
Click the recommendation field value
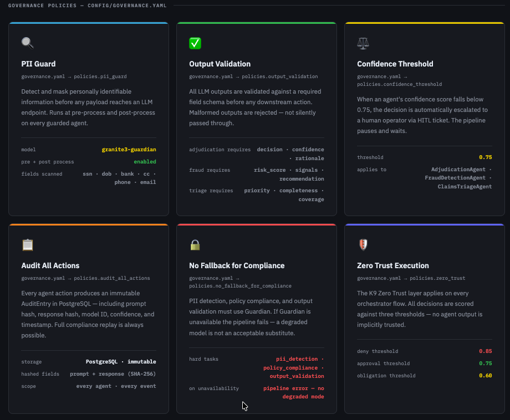tap(302, 179)
